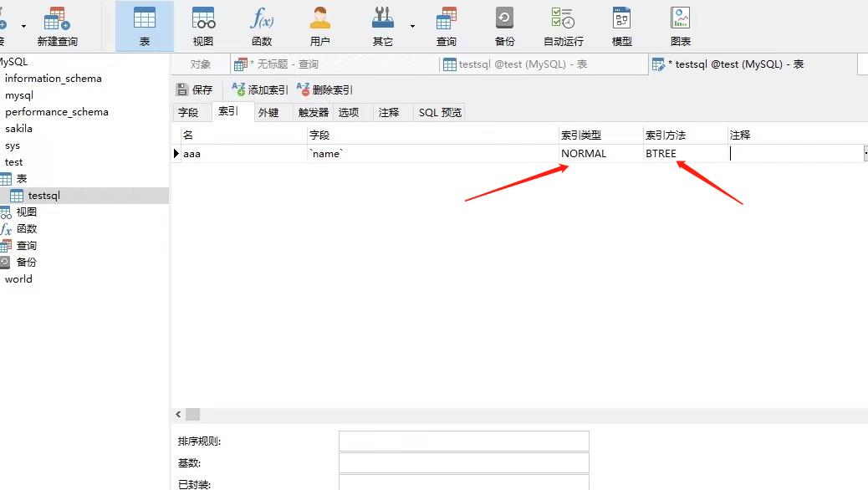The width and height of the screenshot is (868, 490).
Task: Open the unmodified testsql @test table tab
Action: pyautogui.click(x=544, y=64)
